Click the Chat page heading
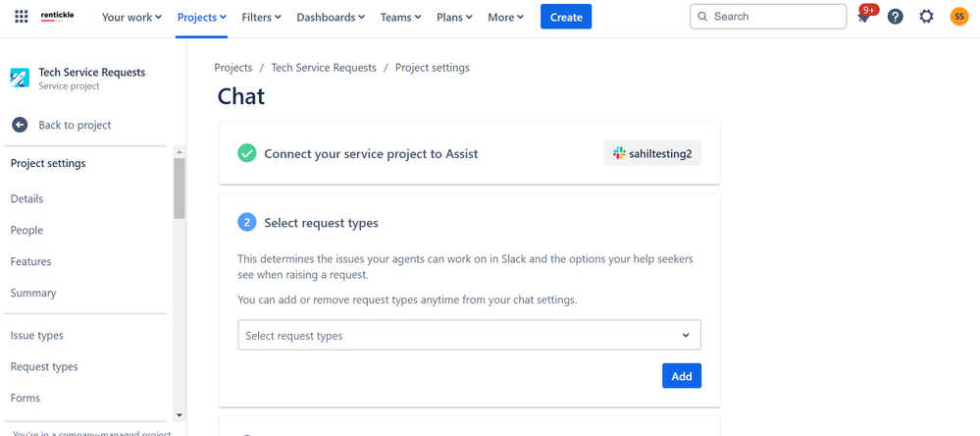 pyautogui.click(x=241, y=96)
